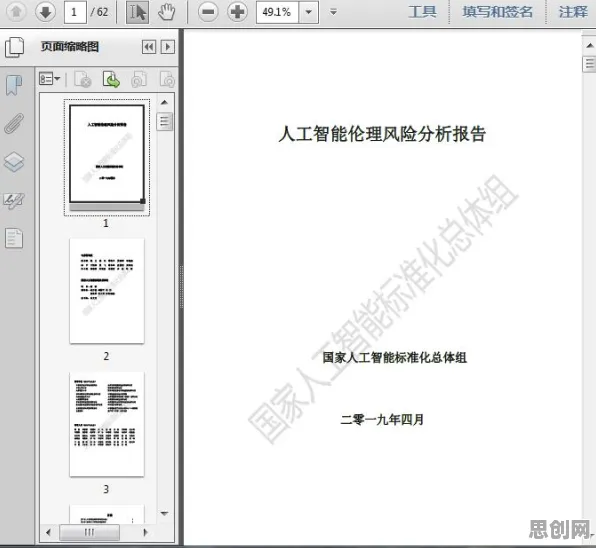This screenshot has height=548, width=596.
Task: Edit the current page number field
Action: point(75,12)
